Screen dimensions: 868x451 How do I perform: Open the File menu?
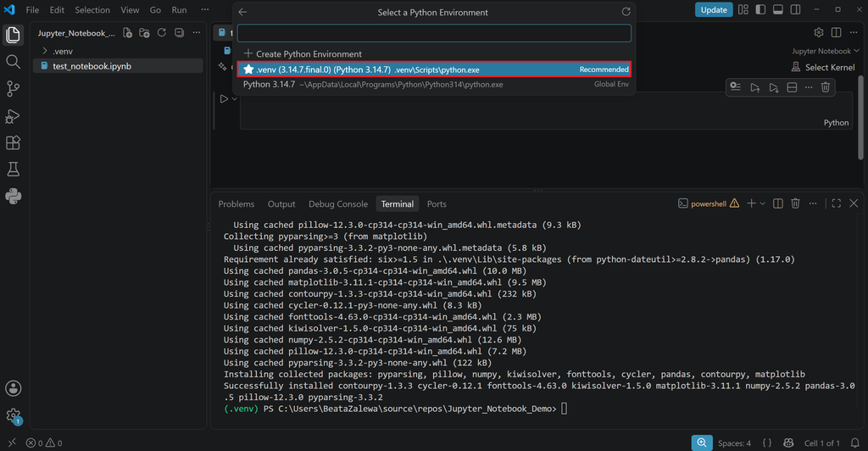coord(33,9)
